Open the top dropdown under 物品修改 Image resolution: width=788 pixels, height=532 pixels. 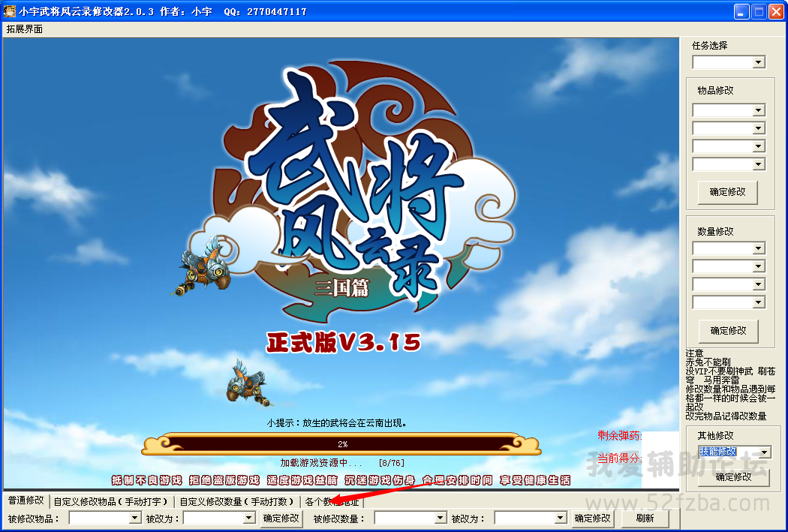(759, 110)
